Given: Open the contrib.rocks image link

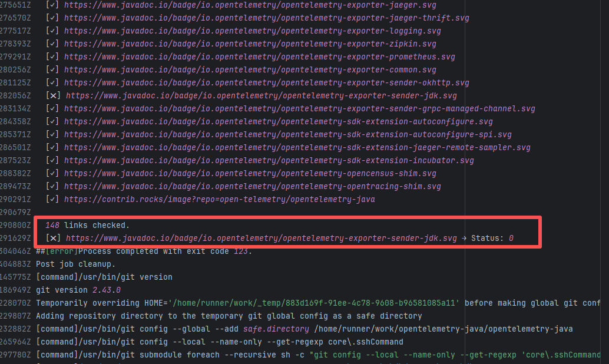Looking at the screenshot, I should [219, 200].
